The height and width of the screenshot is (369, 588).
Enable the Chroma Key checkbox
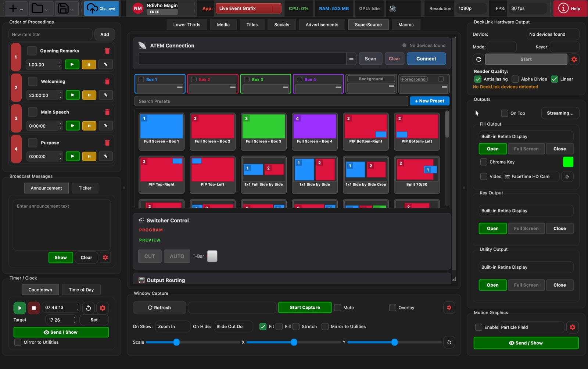click(x=484, y=162)
